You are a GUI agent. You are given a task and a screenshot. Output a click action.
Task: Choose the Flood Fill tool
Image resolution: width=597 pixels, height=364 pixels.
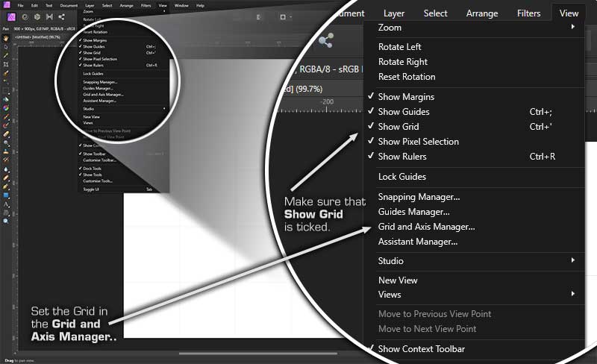click(6, 99)
